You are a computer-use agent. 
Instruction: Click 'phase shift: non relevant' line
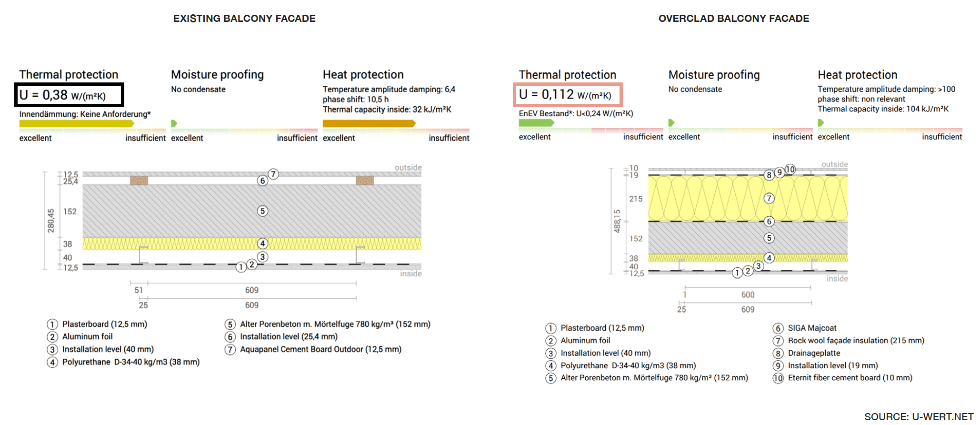point(861,99)
